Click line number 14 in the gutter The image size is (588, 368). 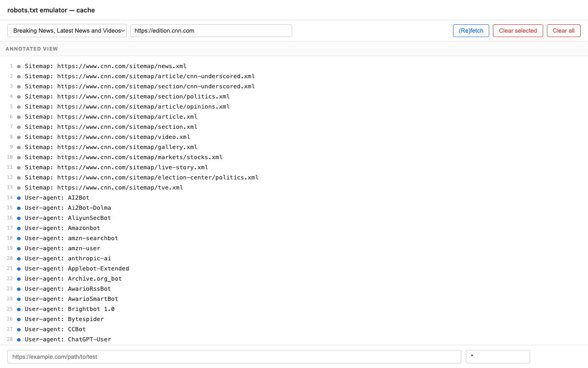(10, 198)
